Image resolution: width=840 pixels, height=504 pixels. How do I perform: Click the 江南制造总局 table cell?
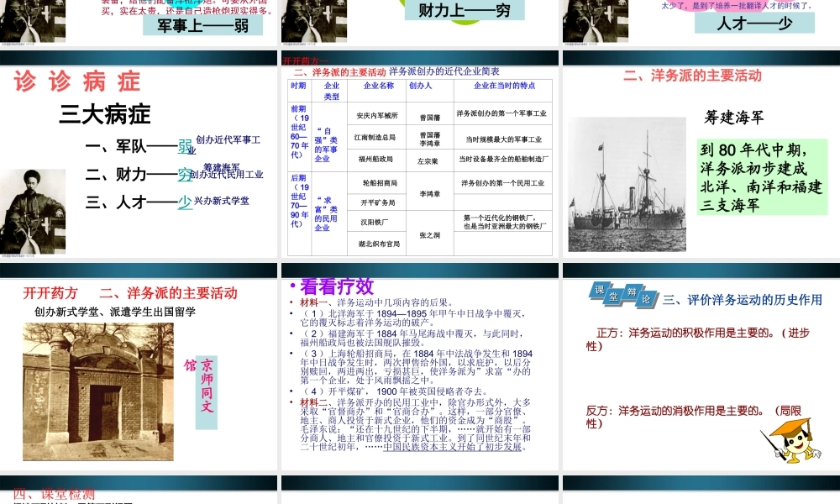pos(375,138)
